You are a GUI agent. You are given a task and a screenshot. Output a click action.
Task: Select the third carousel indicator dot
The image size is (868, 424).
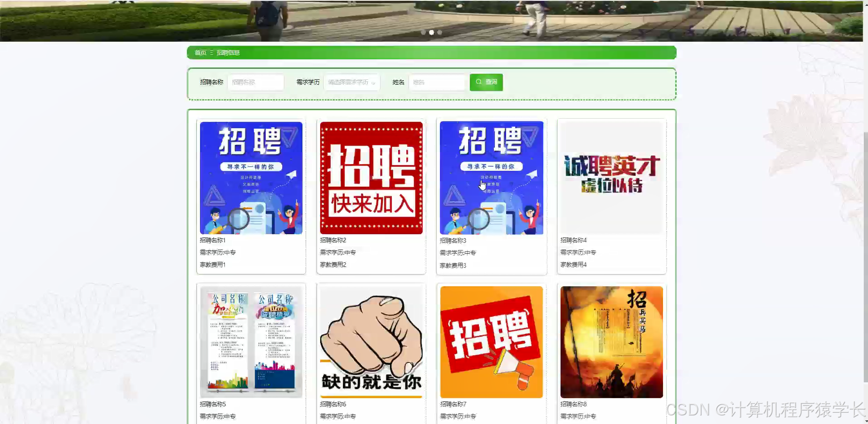click(439, 32)
